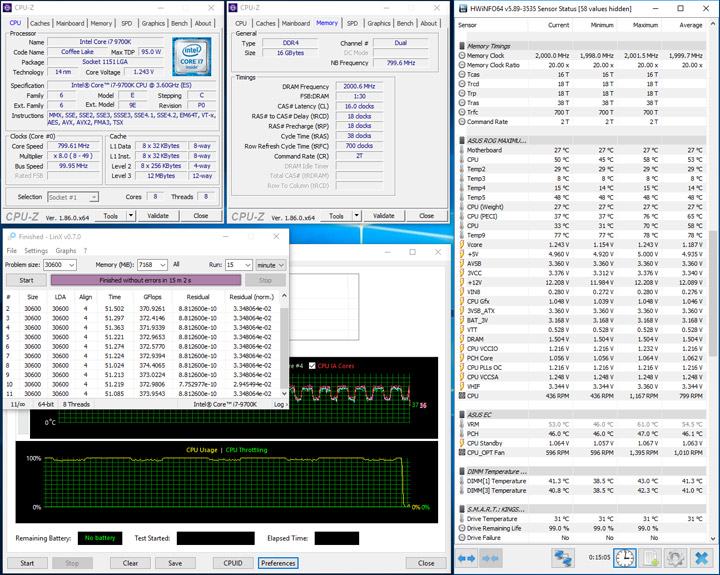Screen dimensions: 720x575
Task: Open the minute run-unit dropdown
Action: pos(281,265)
